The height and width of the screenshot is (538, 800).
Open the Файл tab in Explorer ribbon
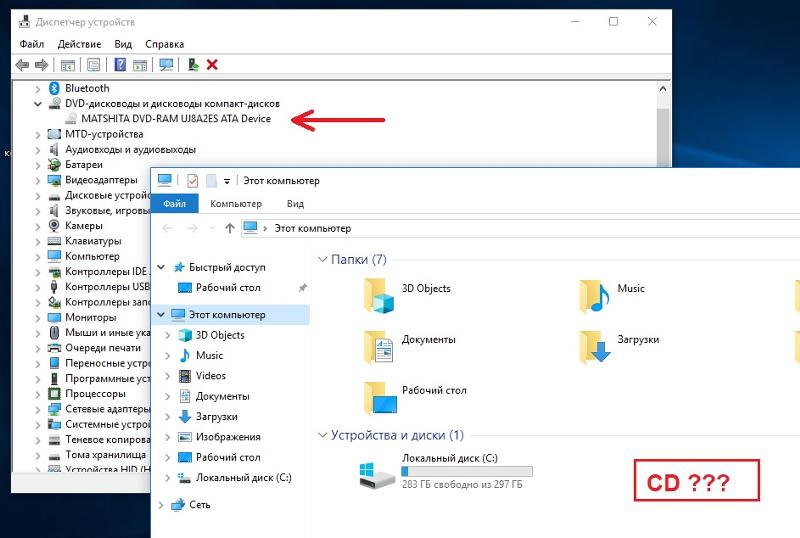(174, 204)
